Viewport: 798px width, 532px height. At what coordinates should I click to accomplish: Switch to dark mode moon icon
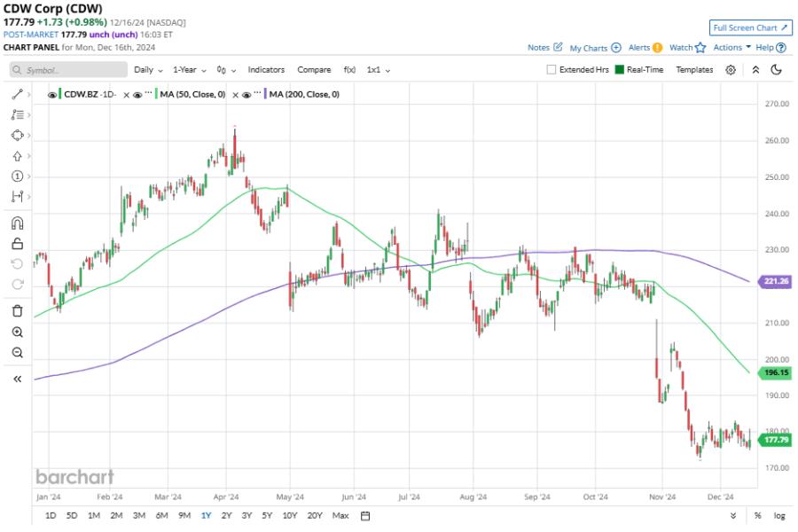coord(776,70)
